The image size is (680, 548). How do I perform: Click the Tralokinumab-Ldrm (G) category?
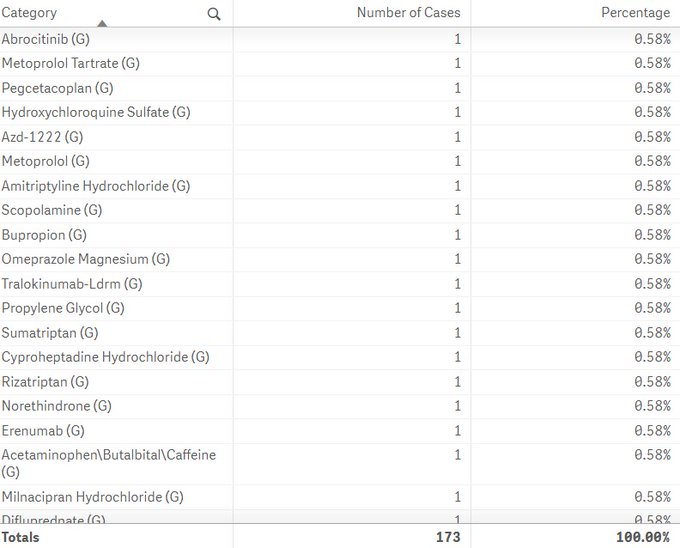click(x=72, y=284)
